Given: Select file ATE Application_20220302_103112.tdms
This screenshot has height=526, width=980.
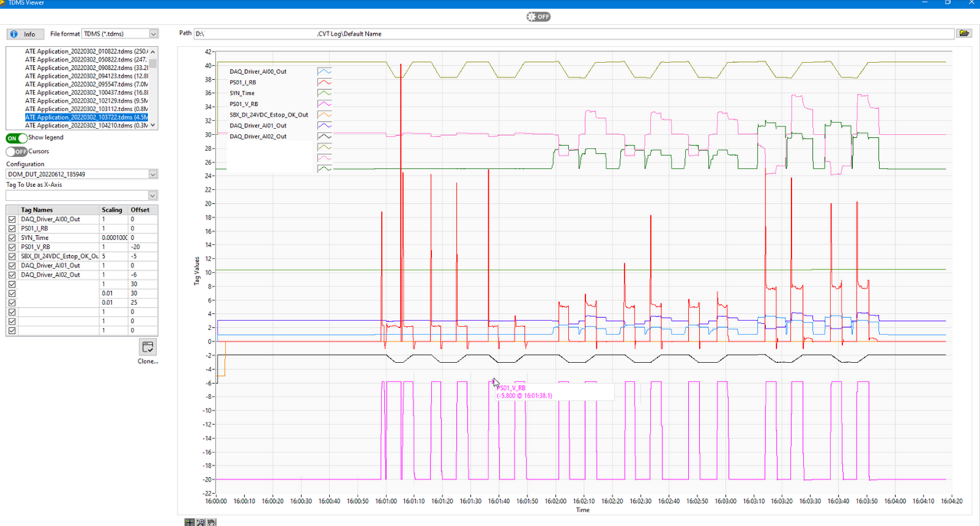Looking at the screenshot, I should tap(86, 109).
